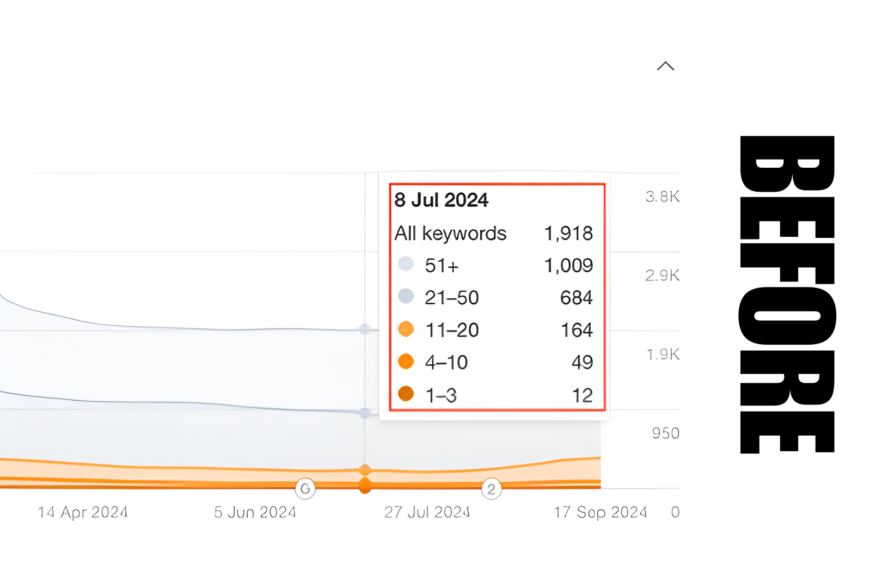The image size is (882, 588).
Task: Click the 21–50 legend color dot
Action: [x=406, y=296]
